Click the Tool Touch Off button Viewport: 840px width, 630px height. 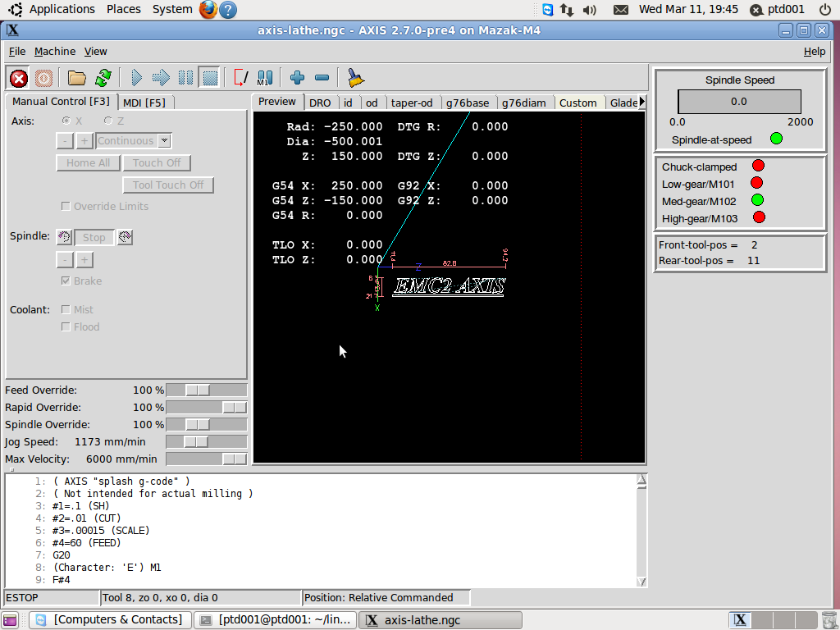168,185
